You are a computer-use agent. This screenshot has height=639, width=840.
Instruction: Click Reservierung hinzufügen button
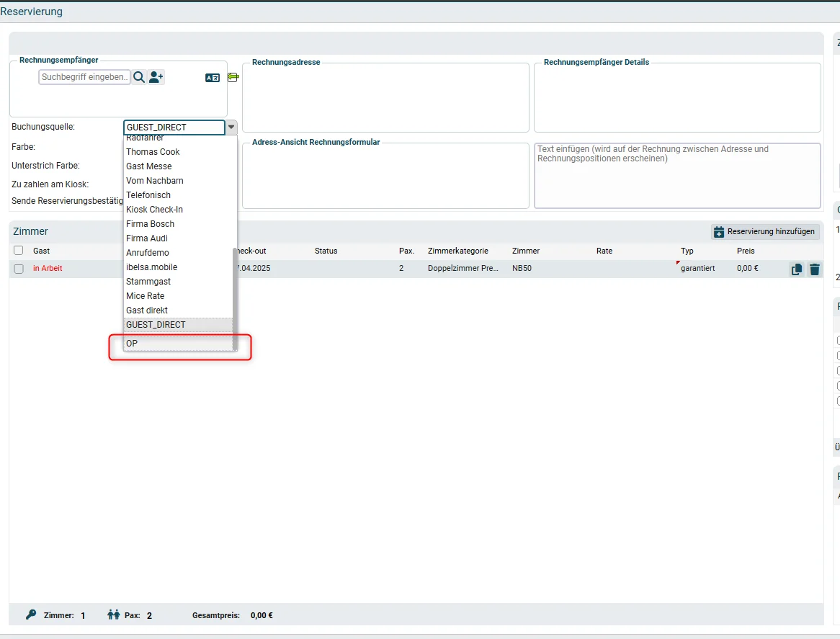coord(765,231)
